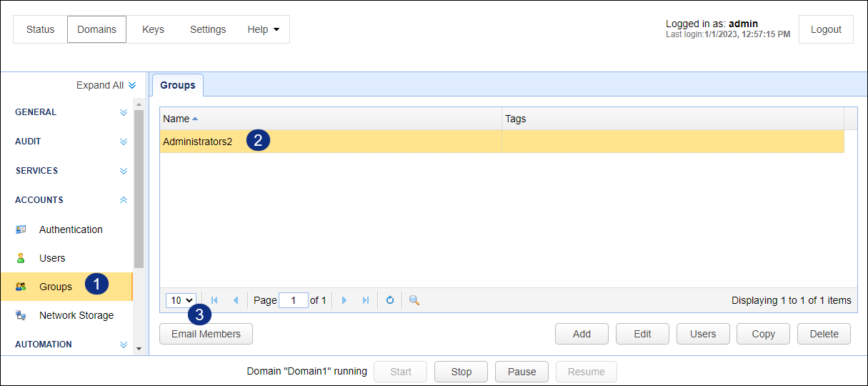Select the Groups panel tab

tap(178, 85)
